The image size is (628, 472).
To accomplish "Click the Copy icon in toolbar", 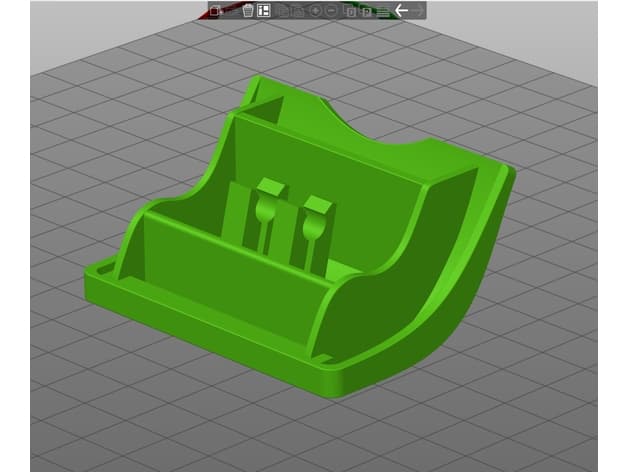I will tap(283, 11).
